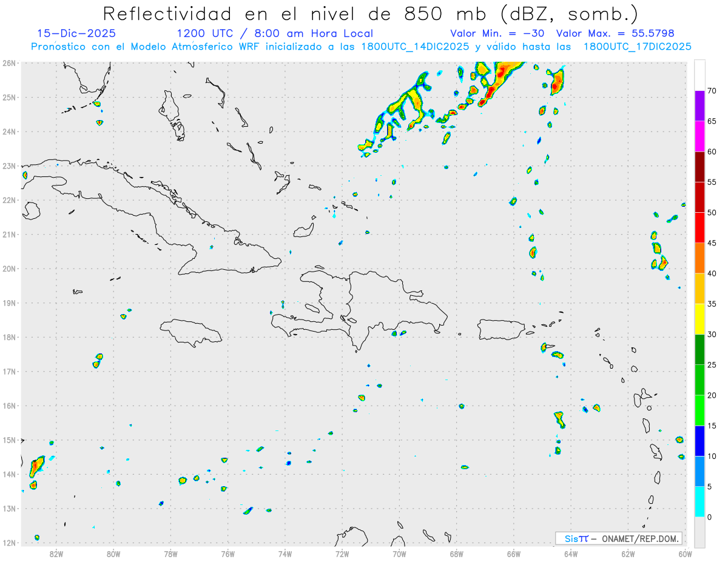Viewport: 728px width, 562px height.
Task: Select the 'Valor Max. = 55.5798' text
Action: point(615,33)
